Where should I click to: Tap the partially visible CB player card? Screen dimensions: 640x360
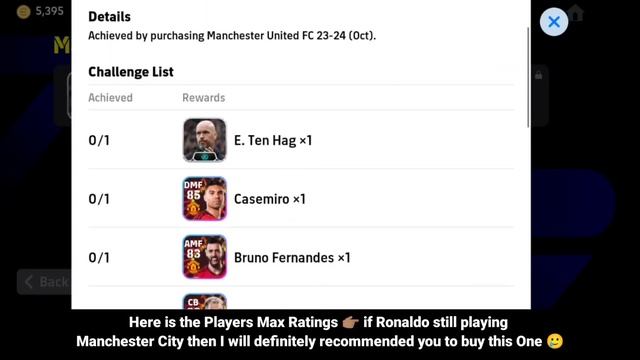204,301
